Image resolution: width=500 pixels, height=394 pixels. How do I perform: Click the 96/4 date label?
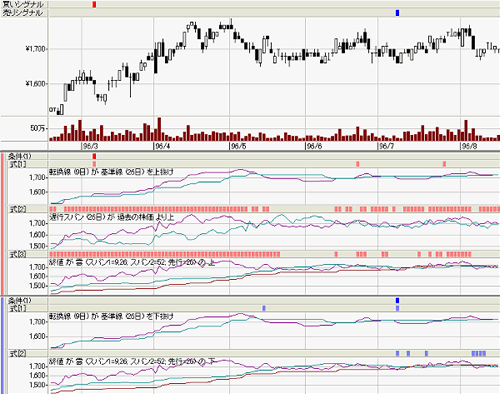162,146
